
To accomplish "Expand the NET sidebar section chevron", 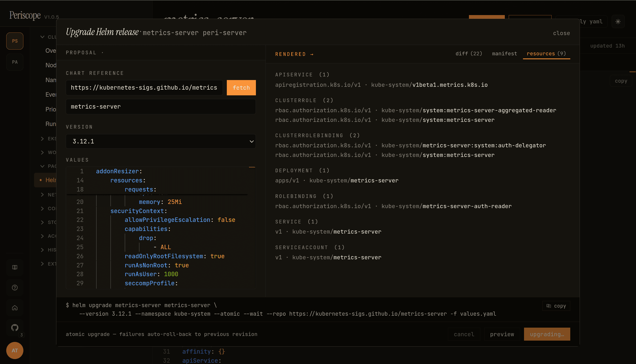I will [x=42, y=195].
